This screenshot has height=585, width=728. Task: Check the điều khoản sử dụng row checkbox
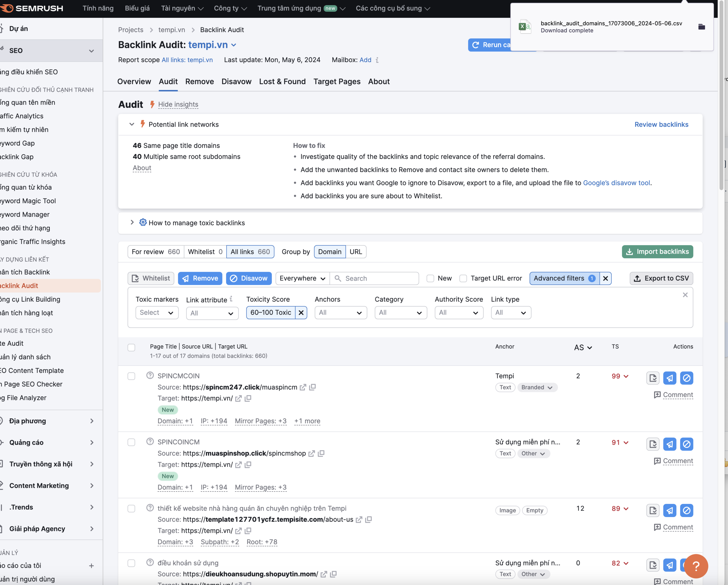click(x=131, y=563)
